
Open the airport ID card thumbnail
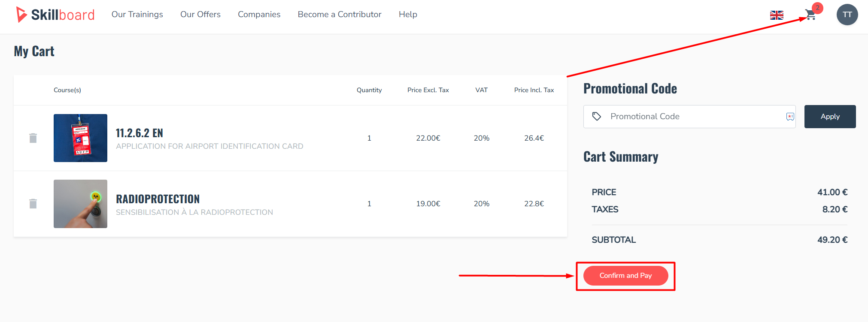[80, 138]
